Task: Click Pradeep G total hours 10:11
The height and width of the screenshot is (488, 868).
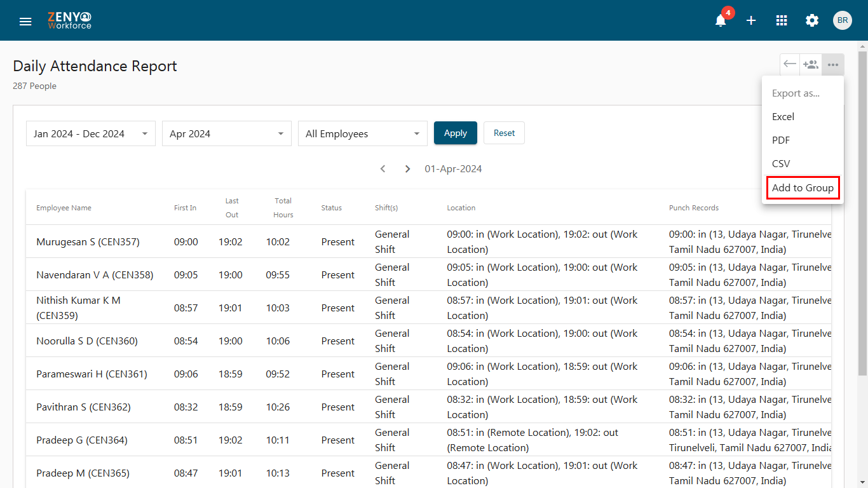Action: click(278, 440)
